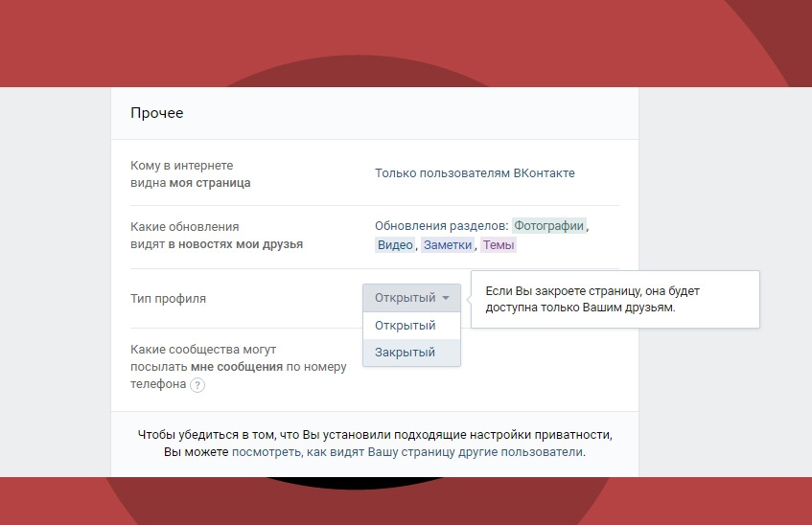Click the Видео updates tag

pyautogui.click(x=395, y=245)
